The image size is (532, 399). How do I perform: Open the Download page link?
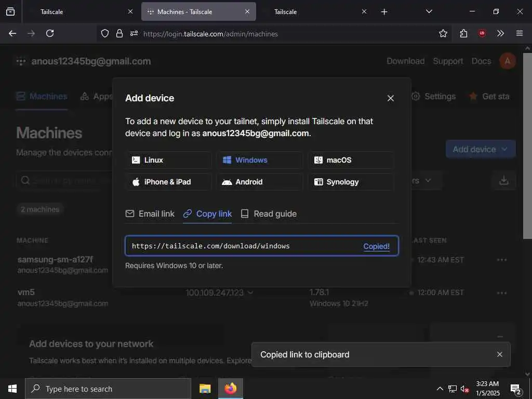[405, 61]
